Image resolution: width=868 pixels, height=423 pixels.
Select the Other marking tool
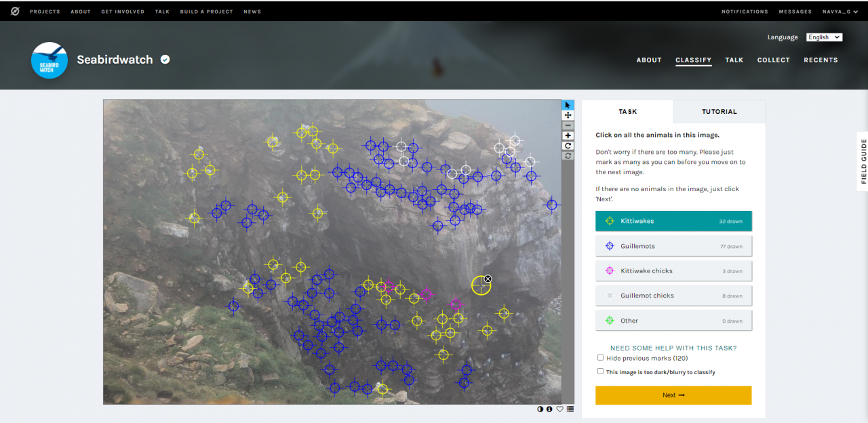coord(673,321)
